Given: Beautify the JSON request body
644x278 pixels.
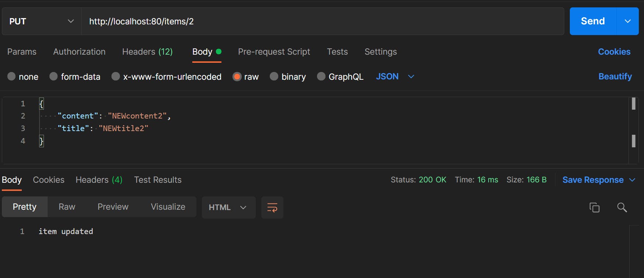Looking at the screenshot, I should 615,76.
